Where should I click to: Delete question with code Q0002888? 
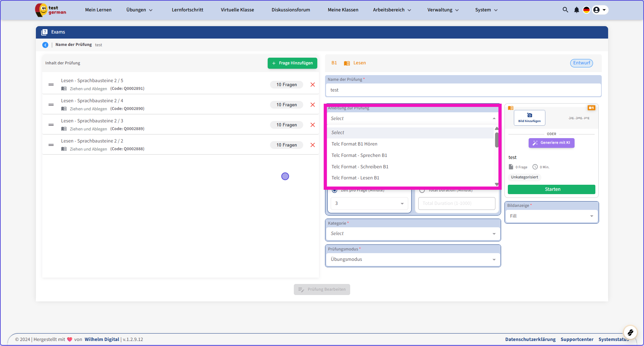click(313, 145)
